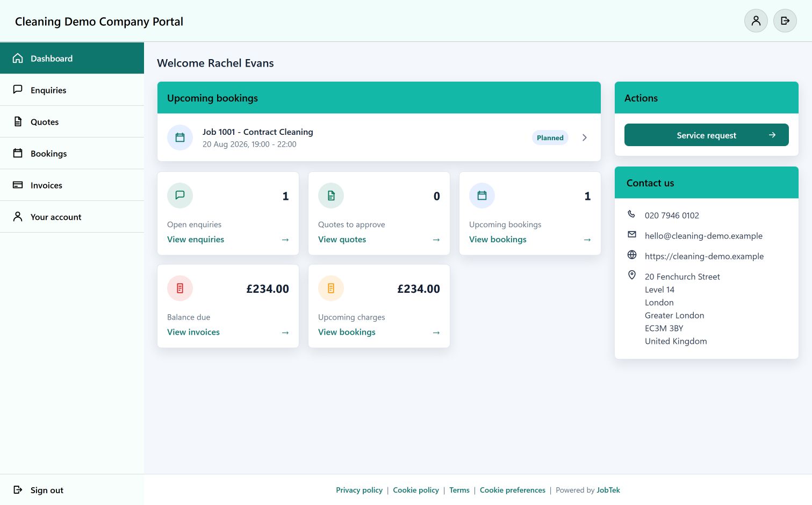Open Enquiries in the sidebar
The width and height of the screenshot is (812, 505).
tap(72, 90)
